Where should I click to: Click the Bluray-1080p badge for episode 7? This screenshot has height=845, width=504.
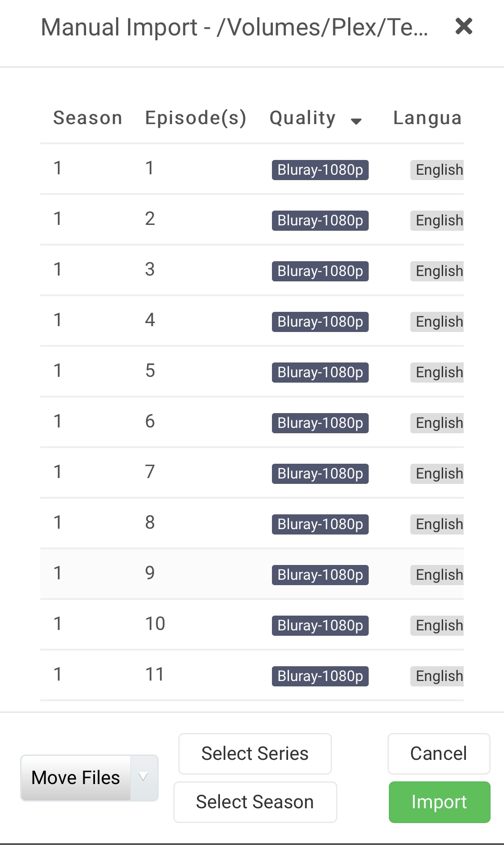click(x=320, y=474)
